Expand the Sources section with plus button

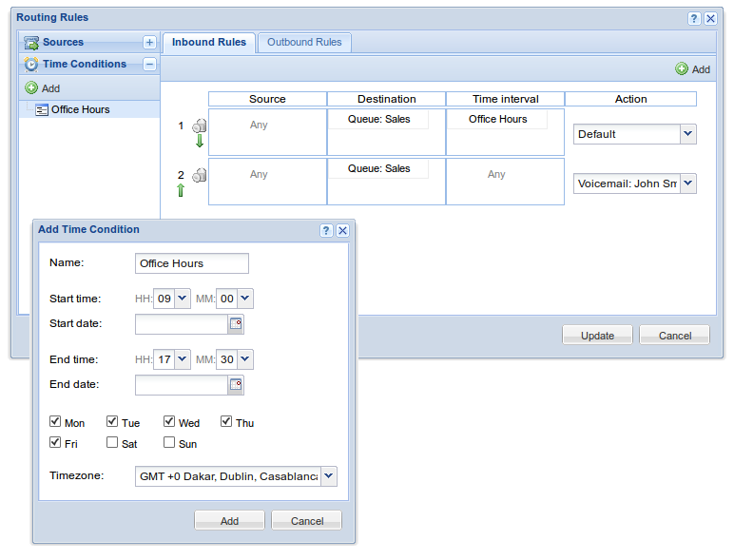point(149,42)
